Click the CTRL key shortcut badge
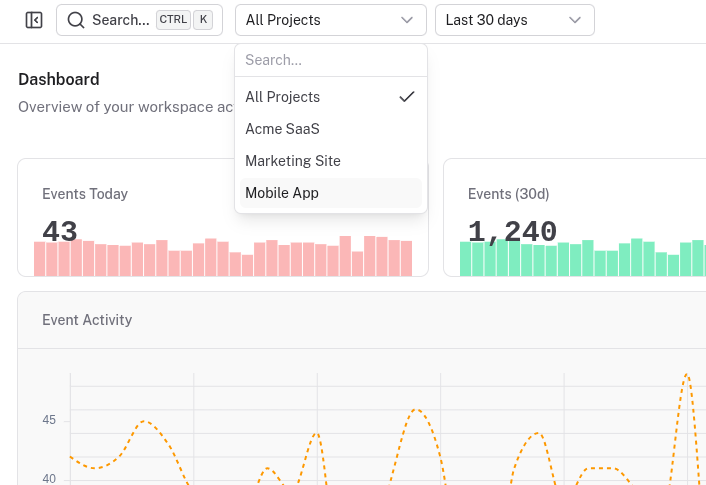The width and height of the screenshot is (706, 485). pyautogui.click(x=173, y=20)
